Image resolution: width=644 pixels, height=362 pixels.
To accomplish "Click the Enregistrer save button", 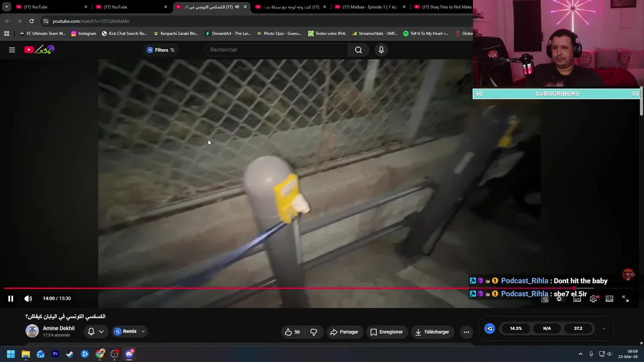I will point(386,332).
